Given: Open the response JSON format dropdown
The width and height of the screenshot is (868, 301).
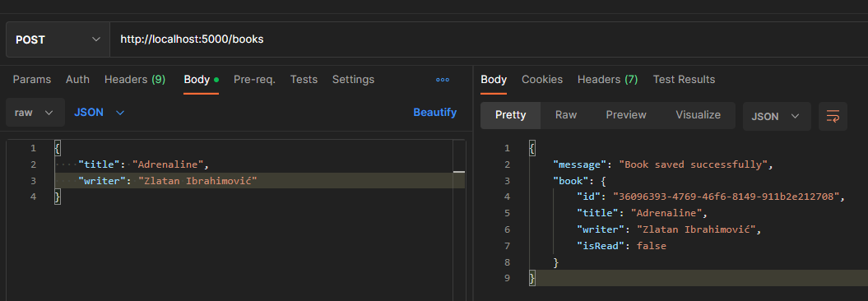Looking at the screenshot, I should (x=777, y=116).
